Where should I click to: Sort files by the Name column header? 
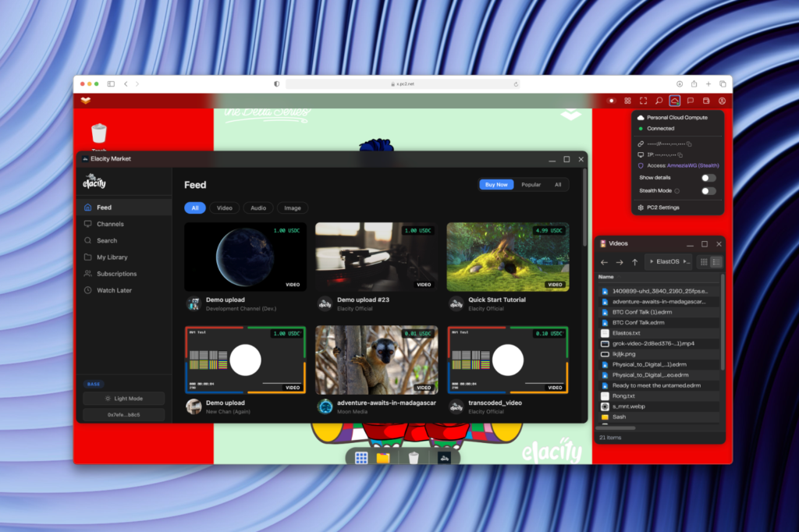(606, 277)
